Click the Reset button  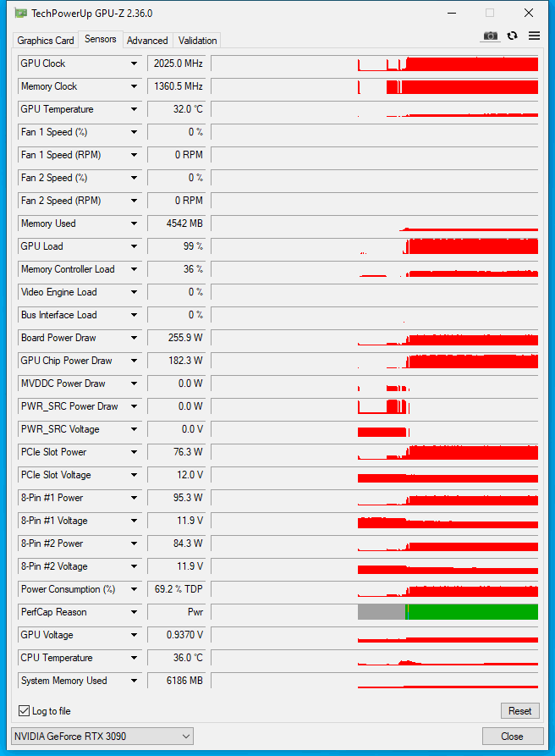[x=519, y=710]
